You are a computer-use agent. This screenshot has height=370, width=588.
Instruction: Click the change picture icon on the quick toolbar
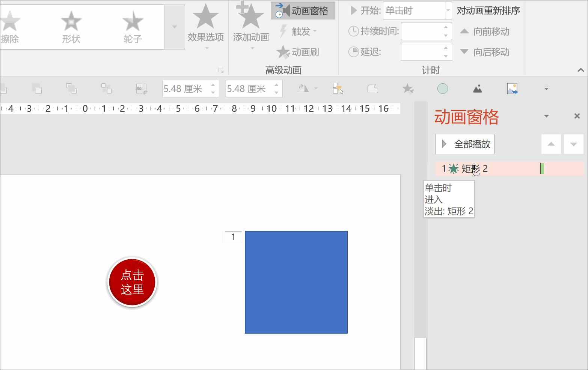tap(513, 89)
